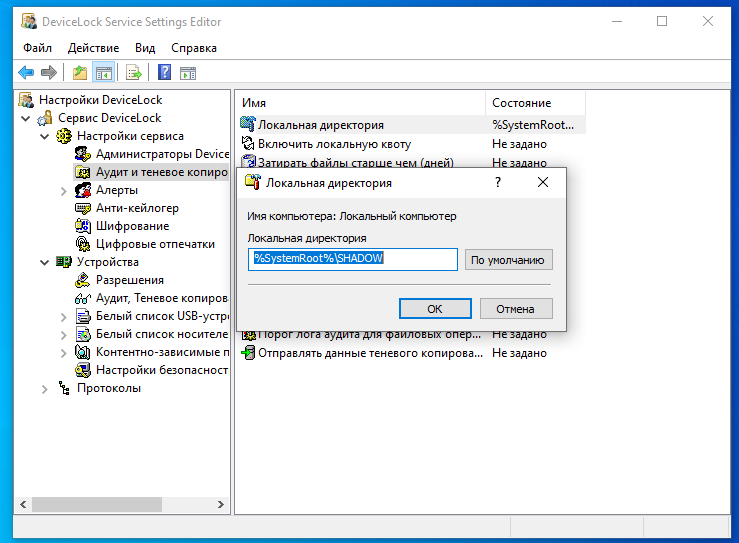Click the %SystemRoot... state cell
This screenshot has width=739, height=543.
click(533, 125)
